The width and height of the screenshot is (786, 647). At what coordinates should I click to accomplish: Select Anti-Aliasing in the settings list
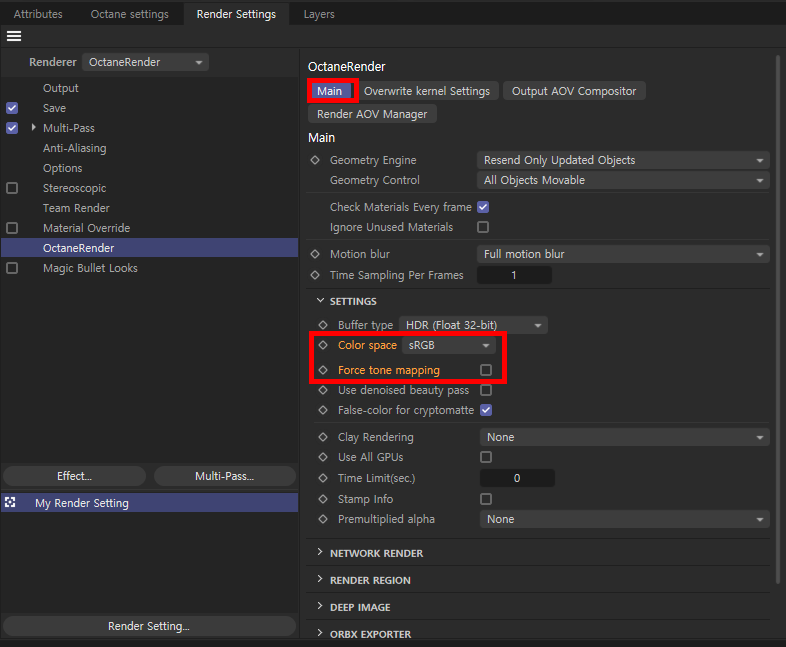click(75, 148)
